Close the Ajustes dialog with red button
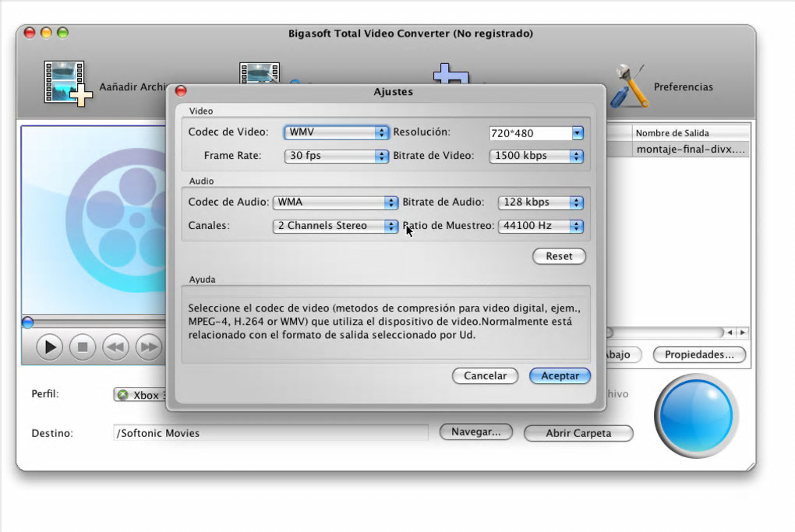The height and width of the screenshot is (532, 795). point(181,90)
